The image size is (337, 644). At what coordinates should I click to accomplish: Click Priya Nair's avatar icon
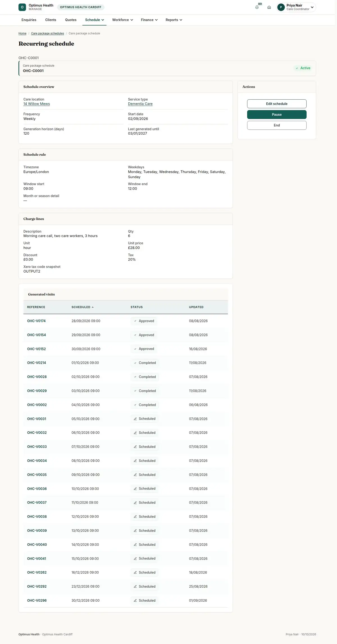click(x=281, y=7)
